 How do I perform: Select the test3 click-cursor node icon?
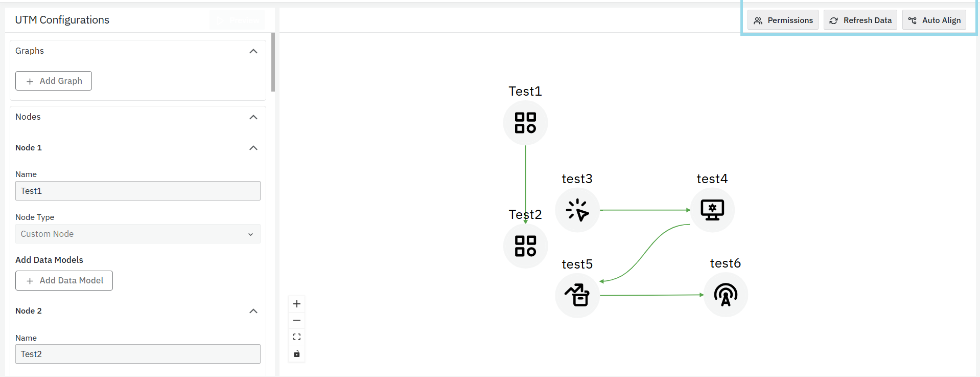577,210
